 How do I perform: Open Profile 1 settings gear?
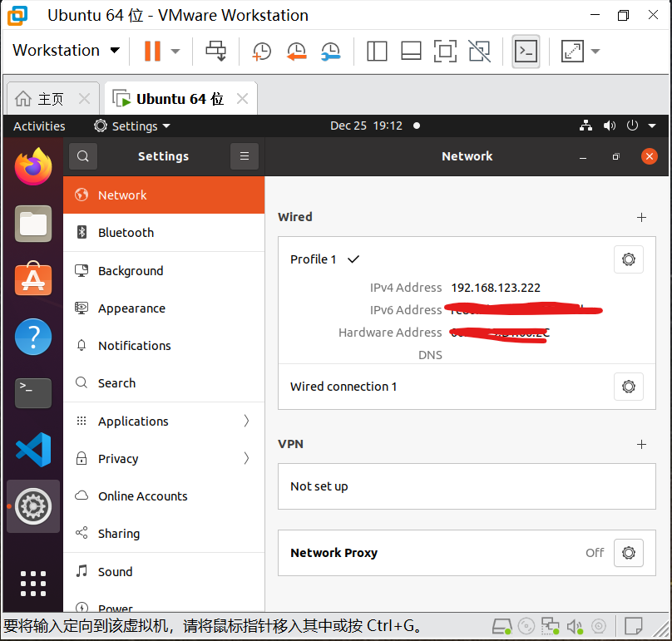click(x=628, y=259)
